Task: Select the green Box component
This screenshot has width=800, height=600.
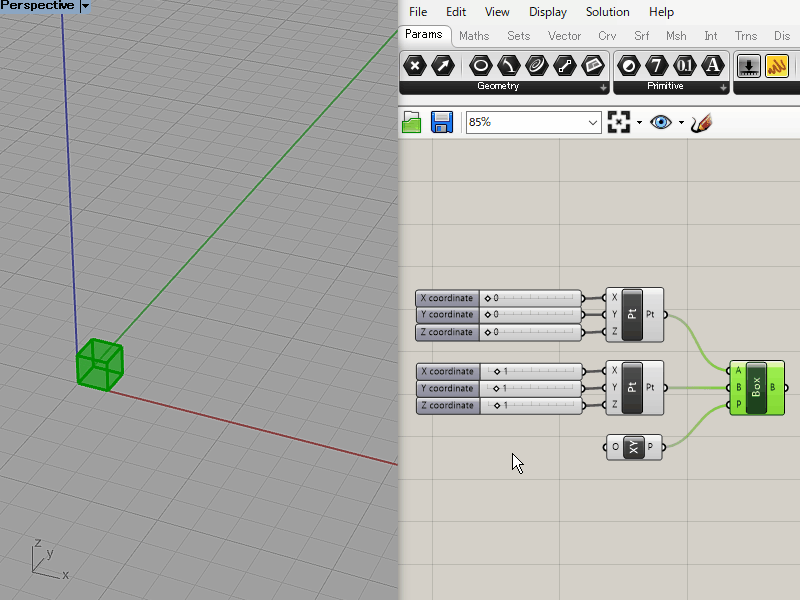Action: tap(756, 388)
